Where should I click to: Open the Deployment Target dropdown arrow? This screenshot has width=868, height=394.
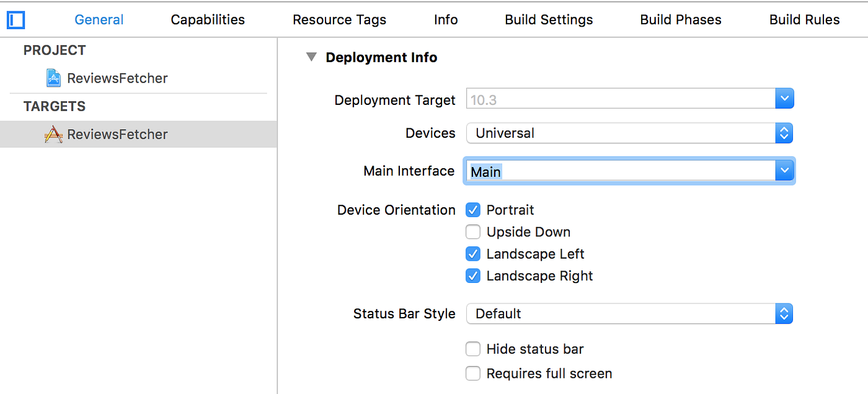point(784,99)
